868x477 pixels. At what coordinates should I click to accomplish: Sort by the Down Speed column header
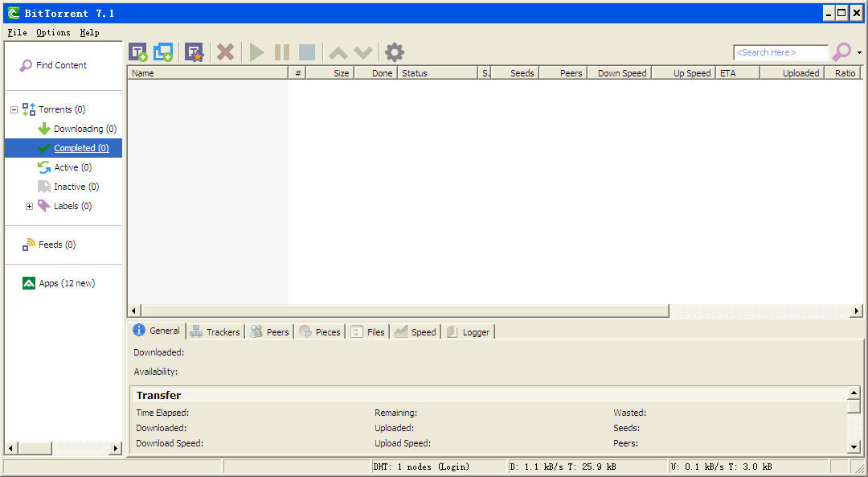click(620, 73)
